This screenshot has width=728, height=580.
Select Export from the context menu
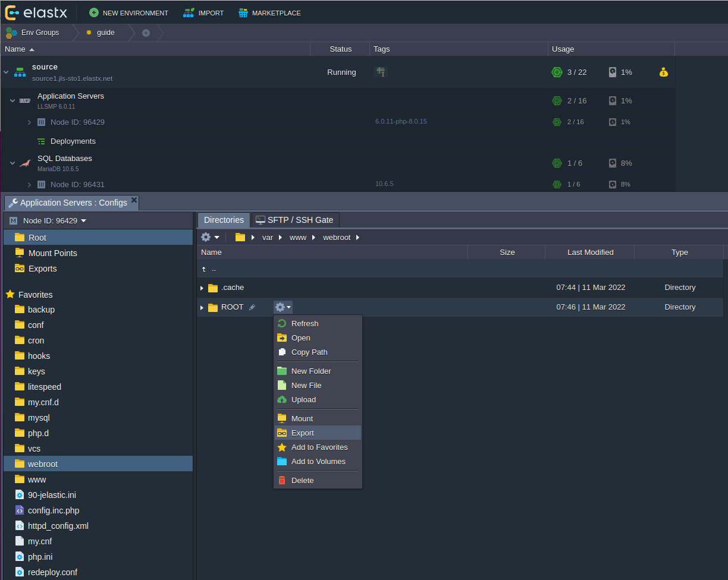click(303, 433)
